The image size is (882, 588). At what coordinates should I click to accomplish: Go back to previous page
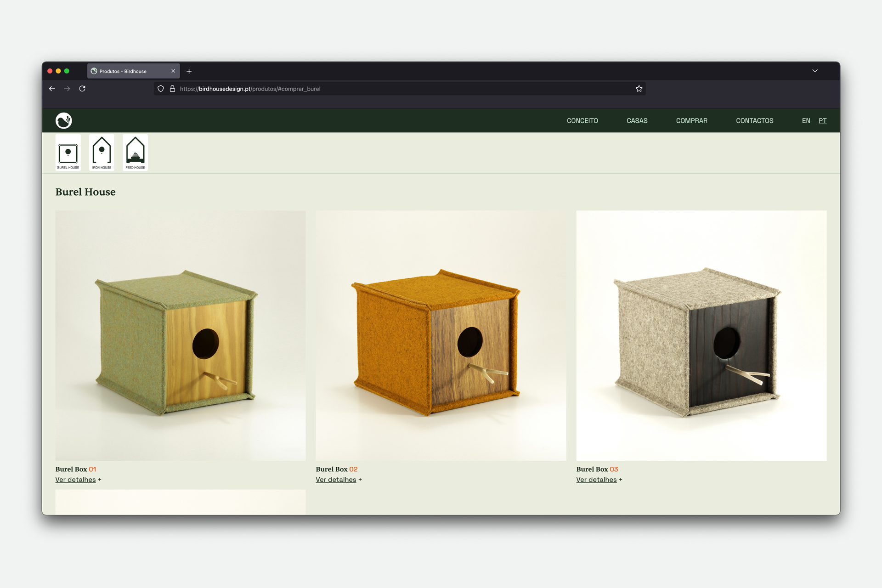tap(52, 89)
